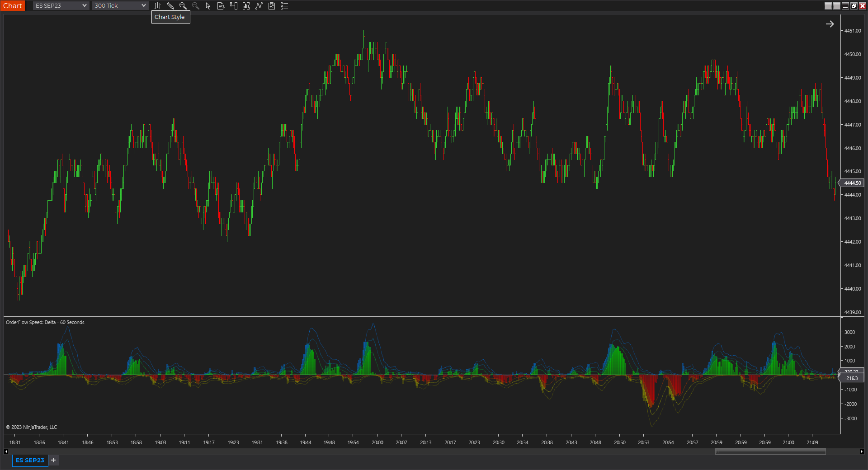Select the Cursor pointer tool
Image resolution: width=868 pixels, height=470 pixels.
tap(208, 6)
